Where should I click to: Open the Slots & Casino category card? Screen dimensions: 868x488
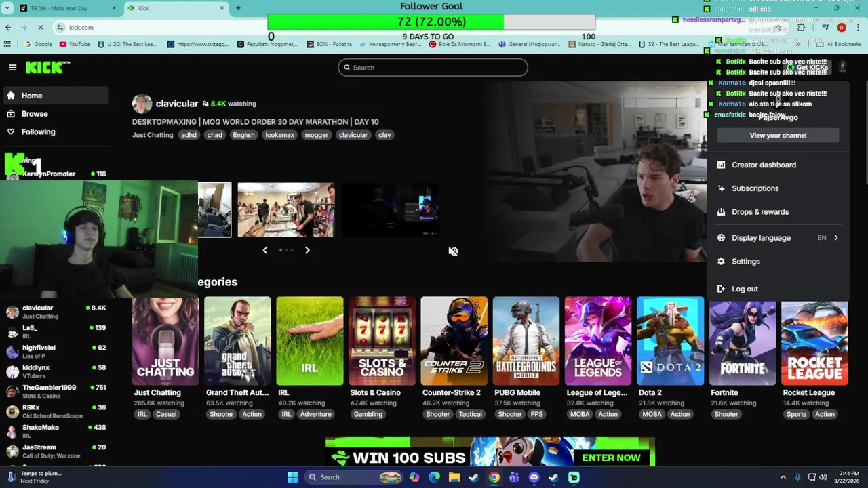382,341
